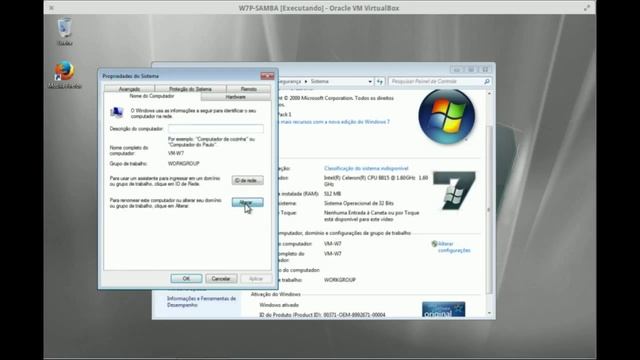This screenshot has height=360, width=640.
Task: Open Classificação do sistema indisponível link
Action: (x=366, y=168)
